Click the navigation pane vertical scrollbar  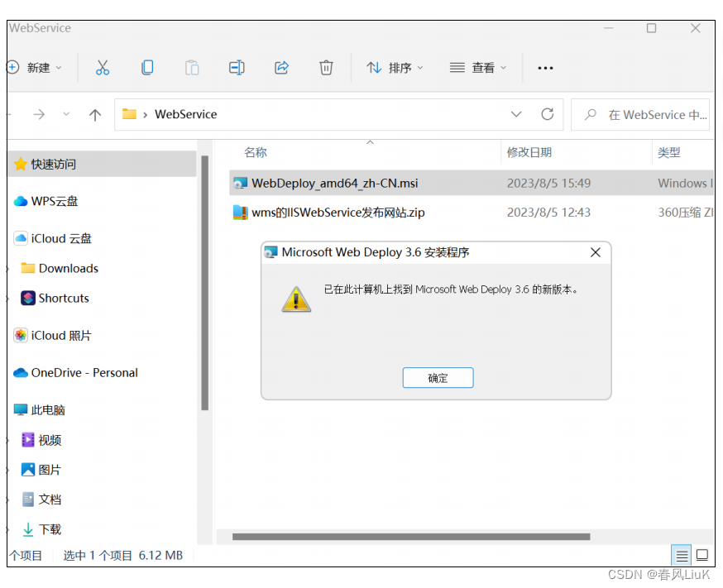[204, 283]
